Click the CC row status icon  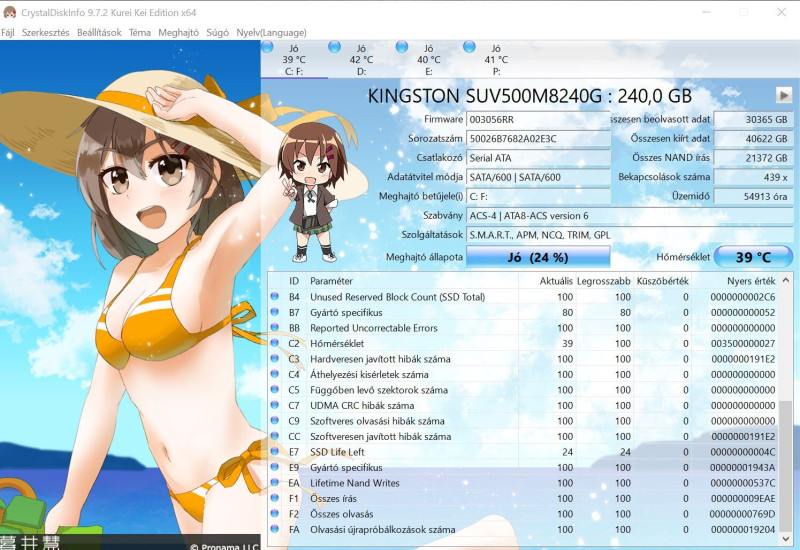[274, 436]
